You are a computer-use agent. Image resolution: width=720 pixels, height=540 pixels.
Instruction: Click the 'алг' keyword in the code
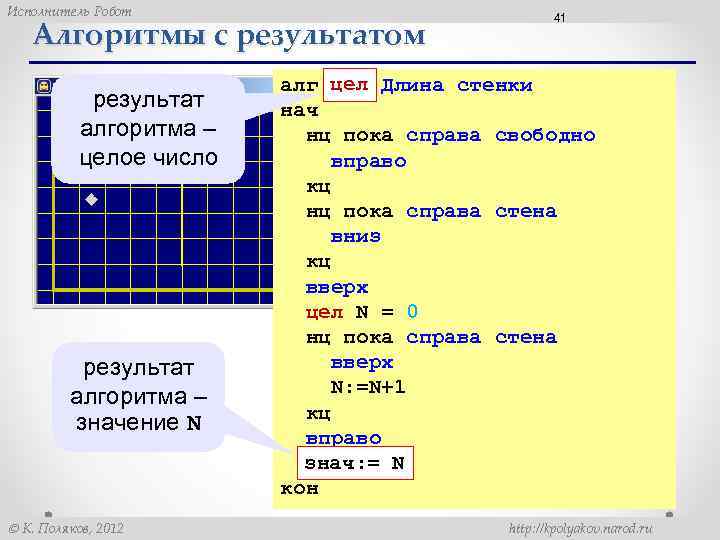(x=299, y=85)
